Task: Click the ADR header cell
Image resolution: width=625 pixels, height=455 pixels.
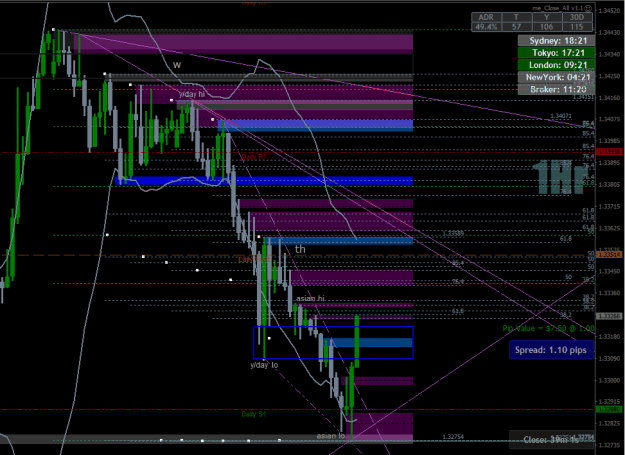Action: pyautogui.click(x=486, y=17)
